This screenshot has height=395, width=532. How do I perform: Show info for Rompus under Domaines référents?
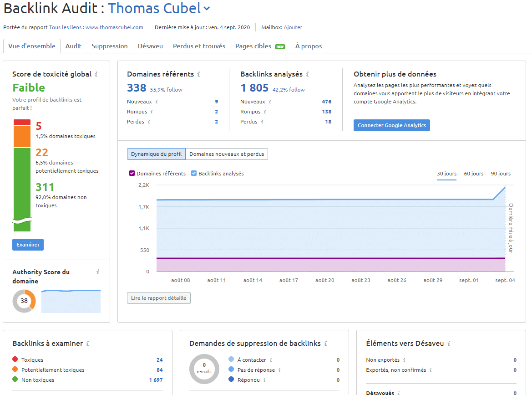[x=152, y=112]
